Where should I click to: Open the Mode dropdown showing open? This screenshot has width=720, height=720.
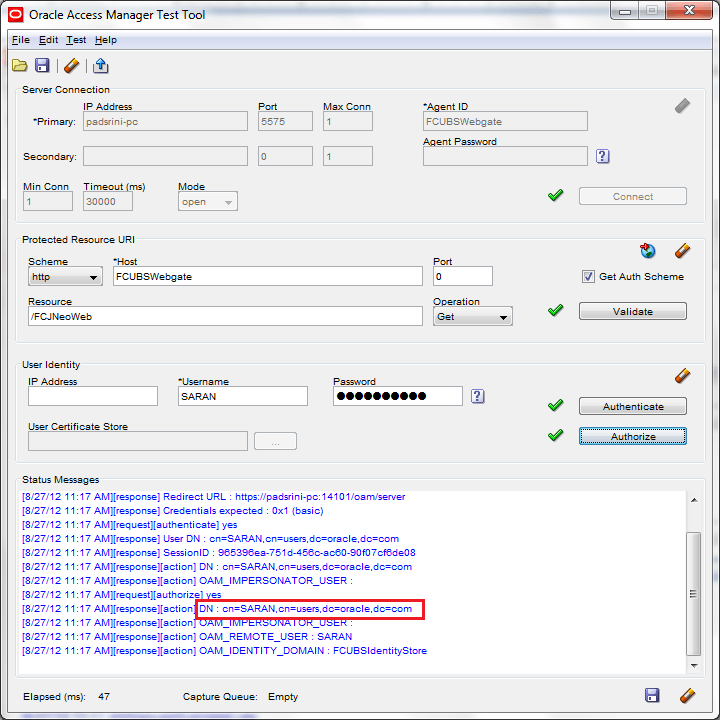tap(208, 202)
